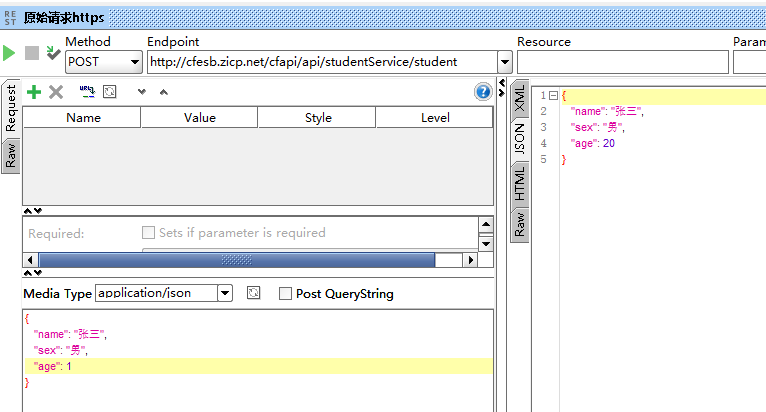This screenshot has width=766, height=412.
Task: Click horizontal scrollbar thumb in properties panel
Action: pos(236,260)
